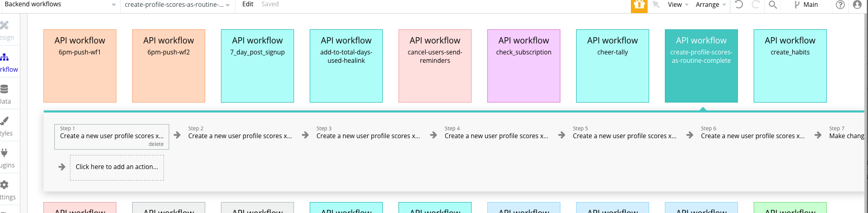
Task: Switch to the Data tab in sidebar
Action: point(5,94)
